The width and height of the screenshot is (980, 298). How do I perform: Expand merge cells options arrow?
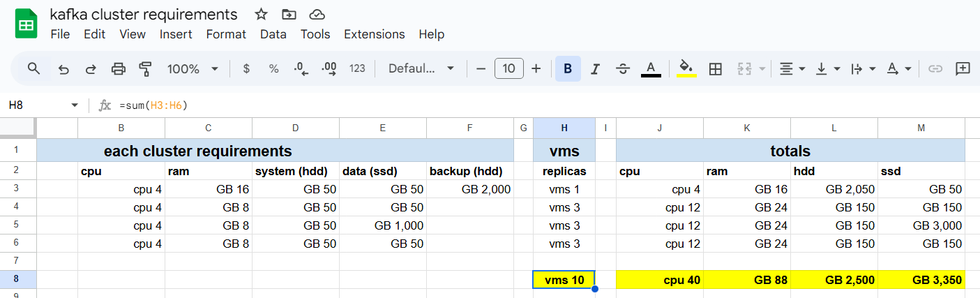pos(762,69)
